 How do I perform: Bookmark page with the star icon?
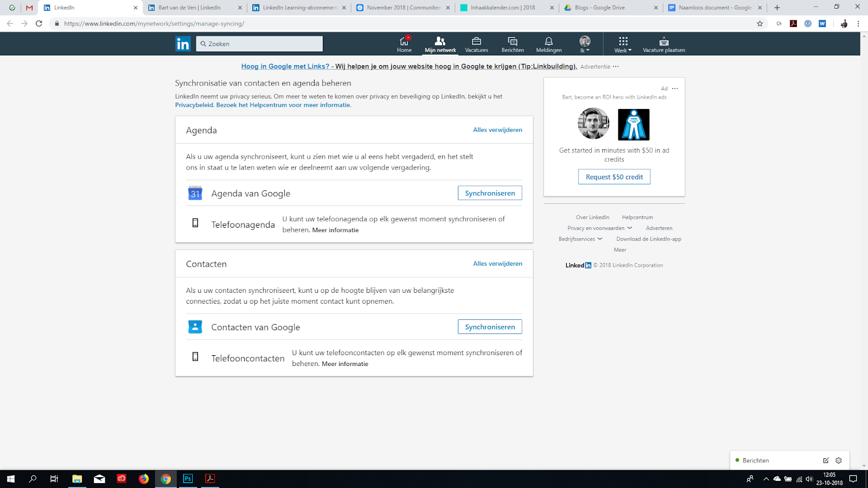759,23
